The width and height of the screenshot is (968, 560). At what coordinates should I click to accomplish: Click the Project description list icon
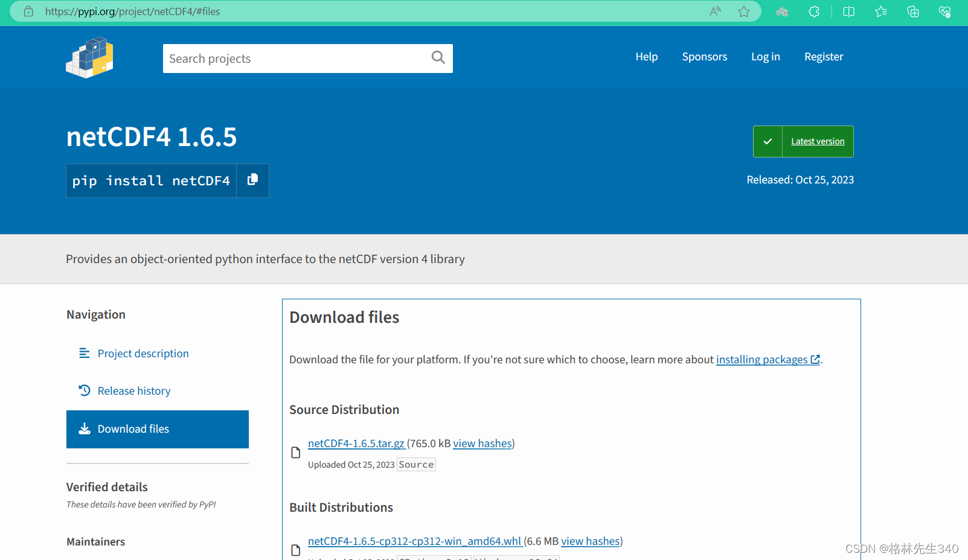point(85,353)
